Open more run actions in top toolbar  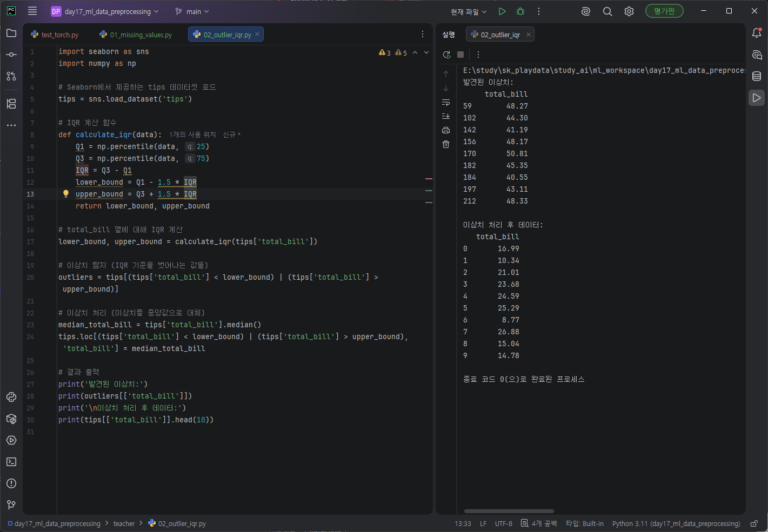(x=539, y=11)
